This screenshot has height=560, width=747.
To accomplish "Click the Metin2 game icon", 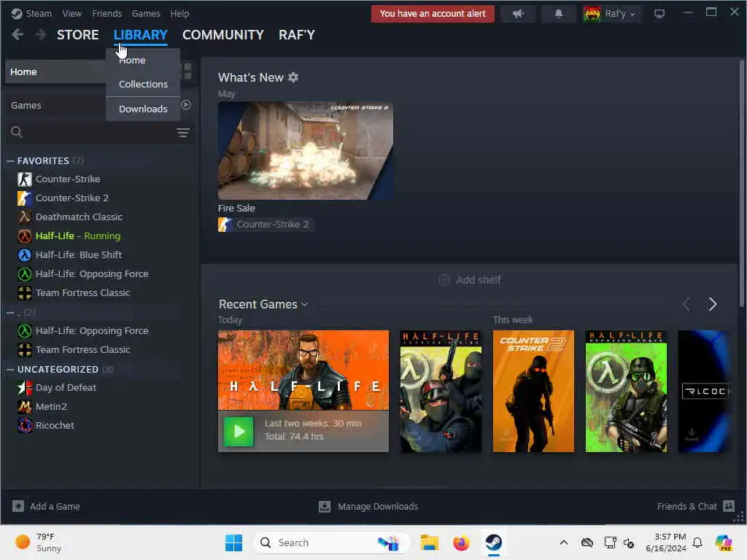I will coord(25,407).
